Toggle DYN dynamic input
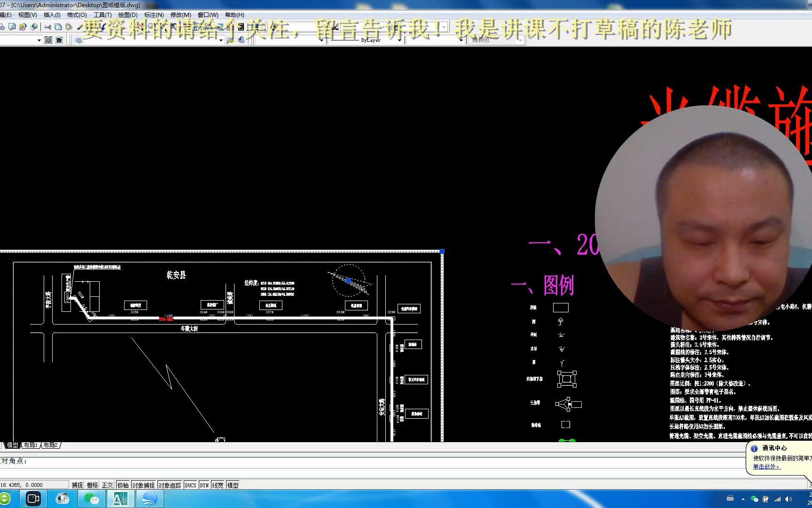812x508 pixels. [204, 485]
